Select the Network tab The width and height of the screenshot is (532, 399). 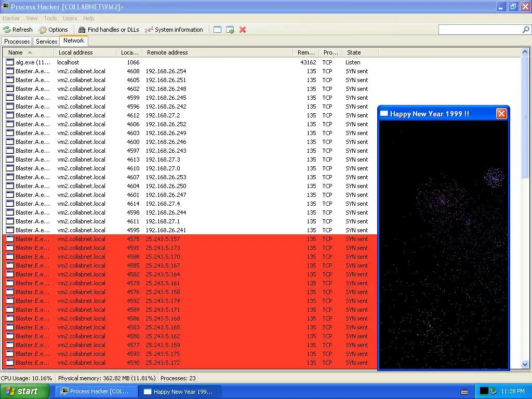tap(74, 41)
